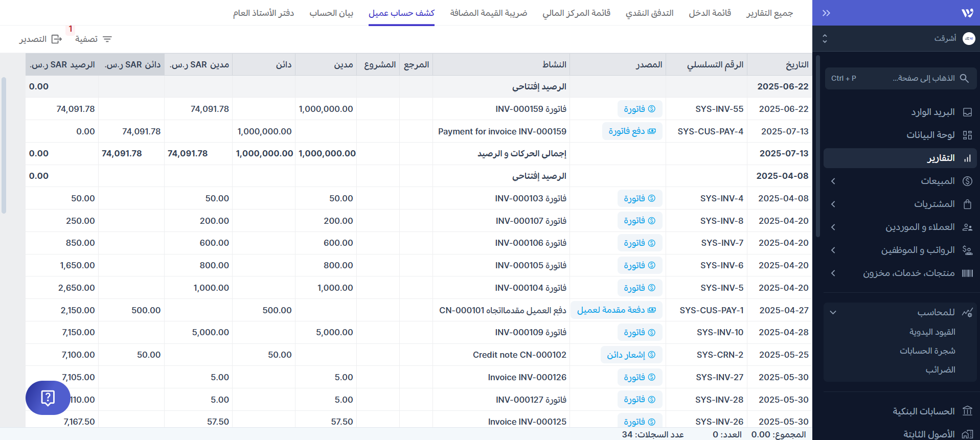The image size is (980, 440).
Task: Expand the المشتريات purchases menu
Action: (x=833, y=204)
